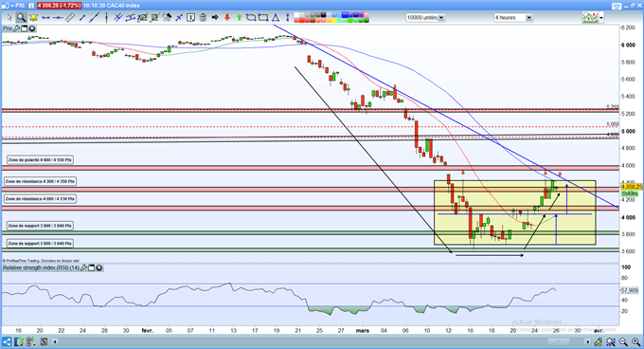Select the horizontal line tool with arrows

point(46,18)
